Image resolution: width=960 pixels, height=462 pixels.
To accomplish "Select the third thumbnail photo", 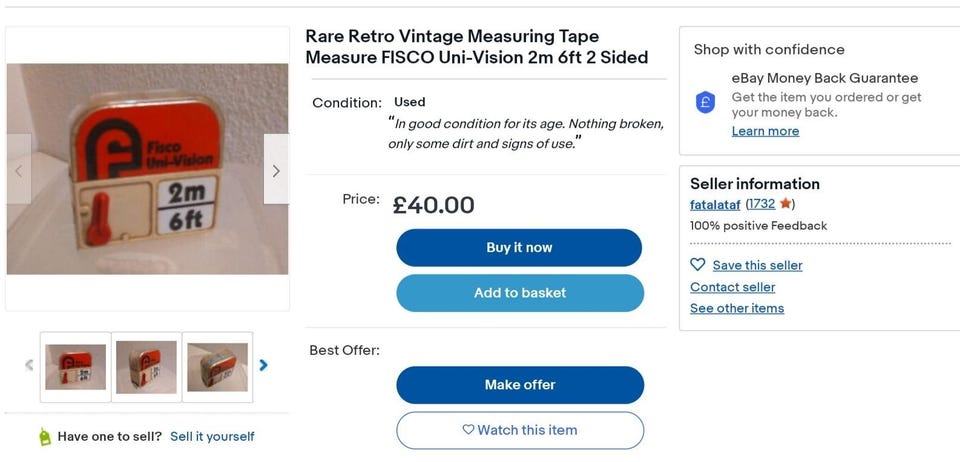I will pyautogui.click(x=217, y=367).
